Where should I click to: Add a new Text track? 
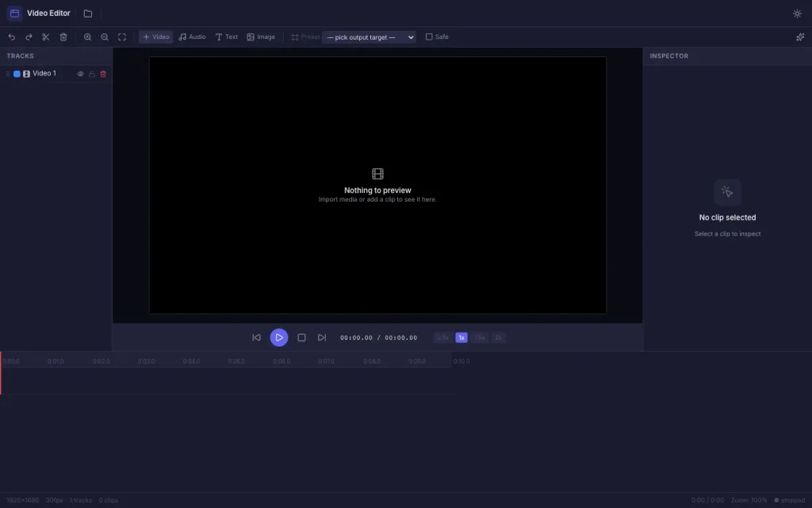tap(227, 37)
